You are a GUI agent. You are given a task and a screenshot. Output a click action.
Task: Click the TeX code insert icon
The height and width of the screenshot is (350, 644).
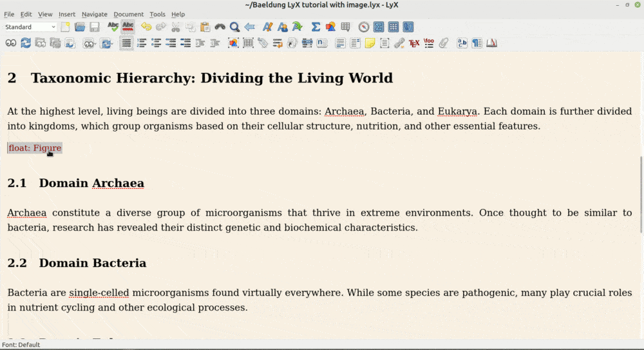tap(414, 43)
